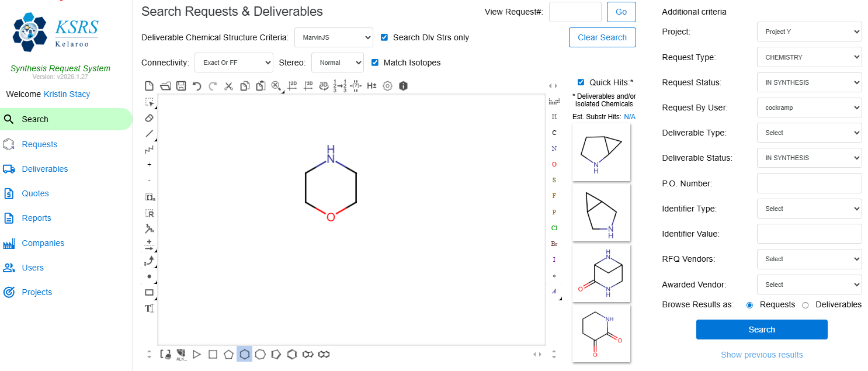Click the Show previous results link
This screenshot has height=371, width=868.
tap(762, 355)
